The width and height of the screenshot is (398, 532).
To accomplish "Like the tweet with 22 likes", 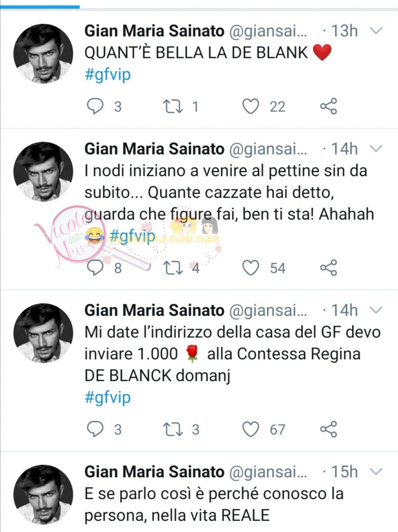I will tap(251, 106).
